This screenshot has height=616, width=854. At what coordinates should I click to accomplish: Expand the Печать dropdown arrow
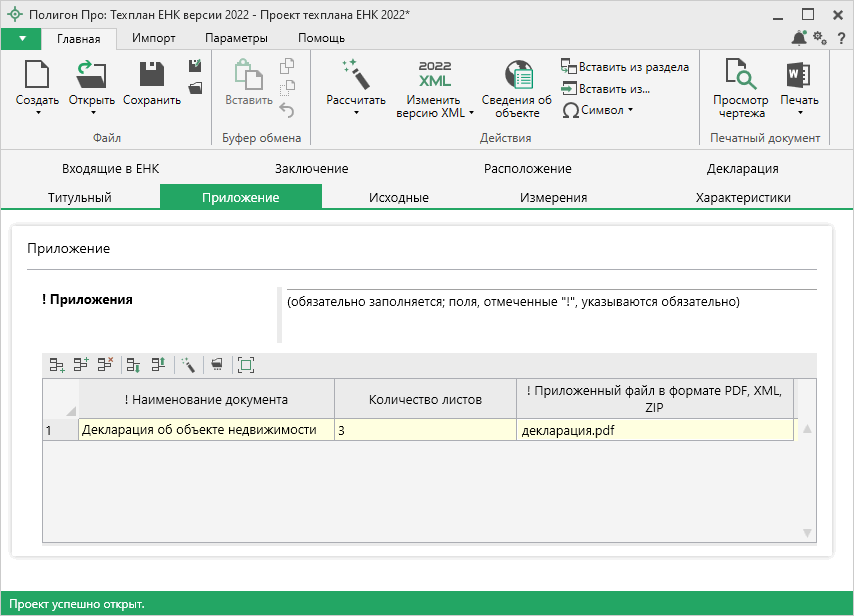799,113
